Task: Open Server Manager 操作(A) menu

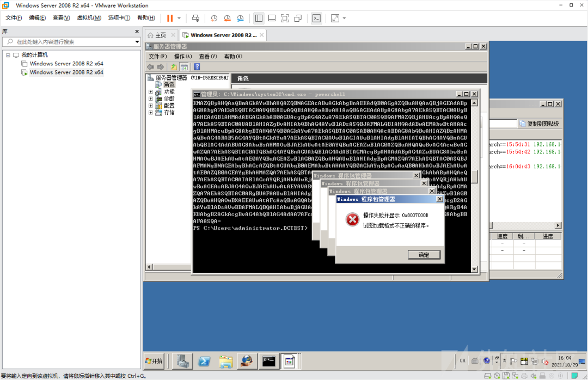Action: click(182, 56)
